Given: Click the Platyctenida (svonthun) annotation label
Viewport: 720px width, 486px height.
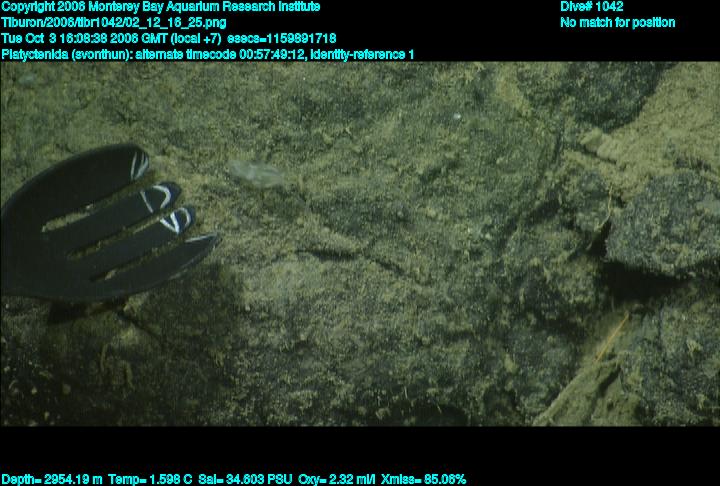Looking at the screenshot, I should [x=65, y=54].
